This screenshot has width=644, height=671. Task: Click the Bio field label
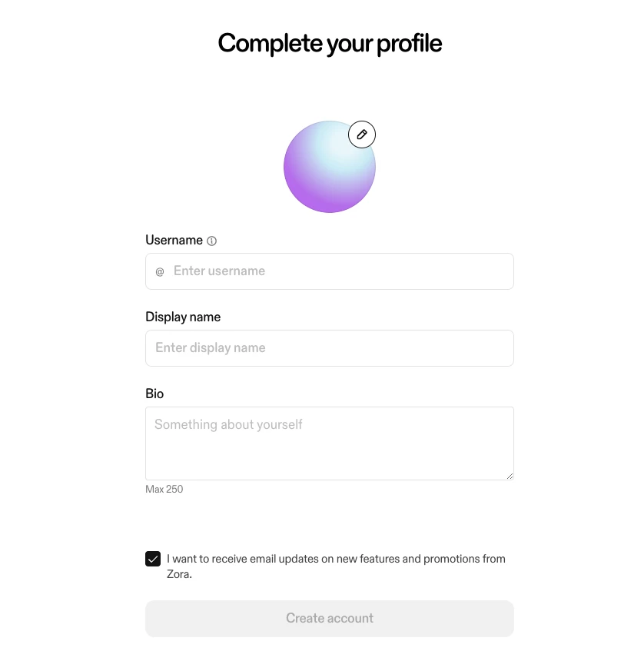154,394
